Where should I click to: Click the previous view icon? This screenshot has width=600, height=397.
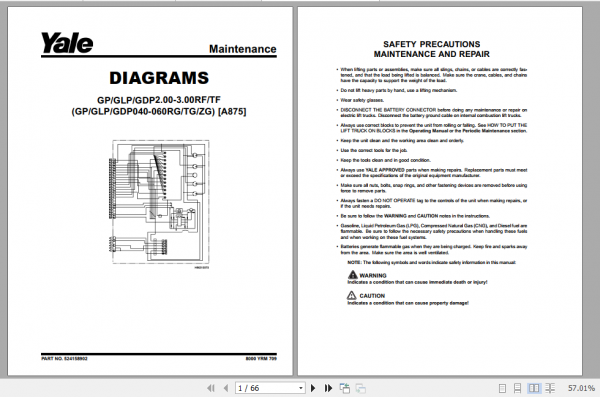click(344, 388)
